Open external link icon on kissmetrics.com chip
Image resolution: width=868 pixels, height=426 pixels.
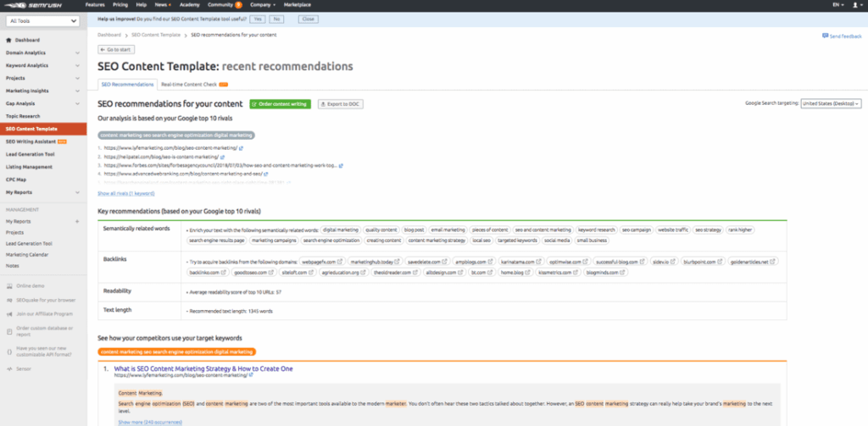tap(576, 272)
